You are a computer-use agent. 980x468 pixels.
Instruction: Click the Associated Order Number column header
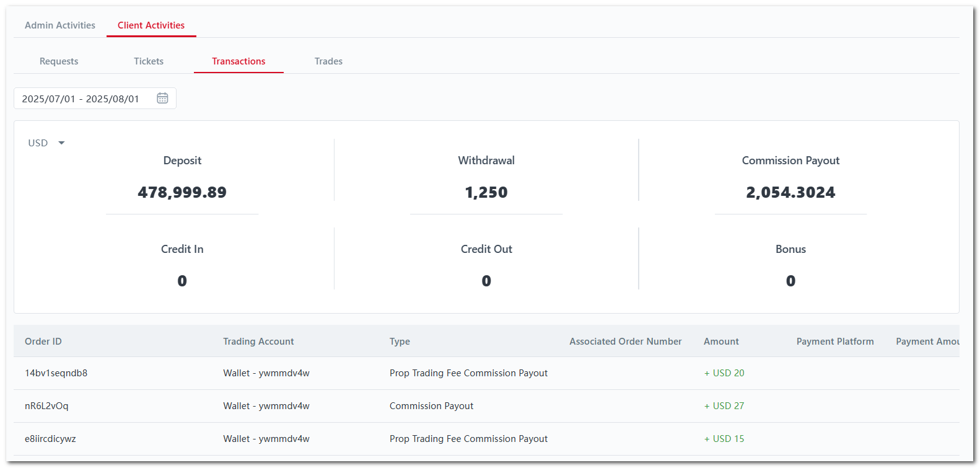click(x=626, y=342)
